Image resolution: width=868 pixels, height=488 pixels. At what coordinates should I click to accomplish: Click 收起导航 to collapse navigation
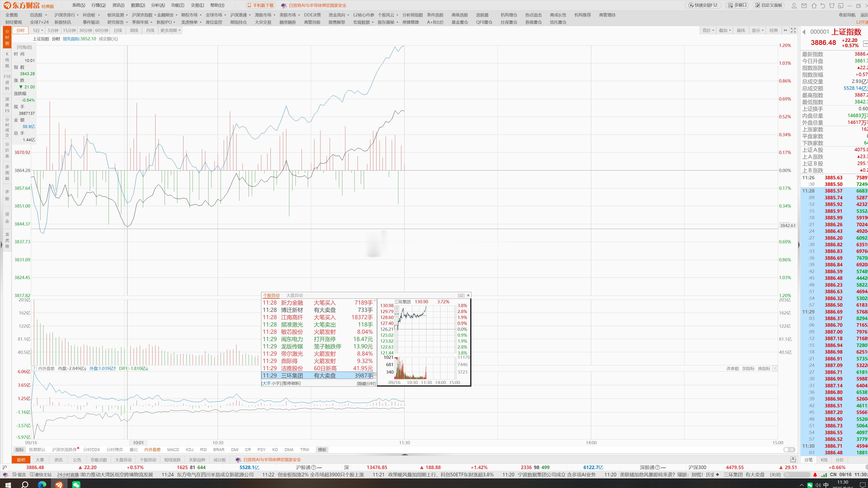click(847, 15)
